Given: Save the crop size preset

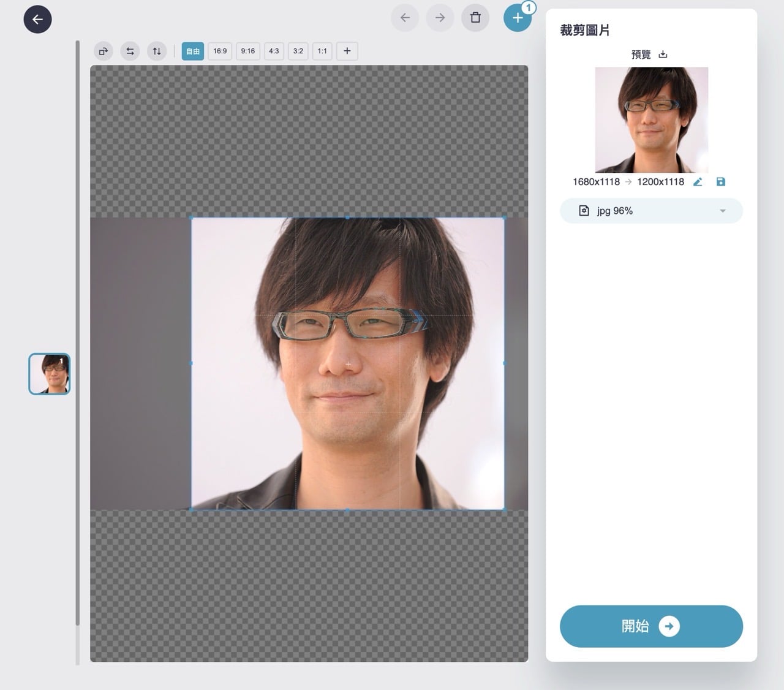Looking at the screenshot, I should (721, 182).
